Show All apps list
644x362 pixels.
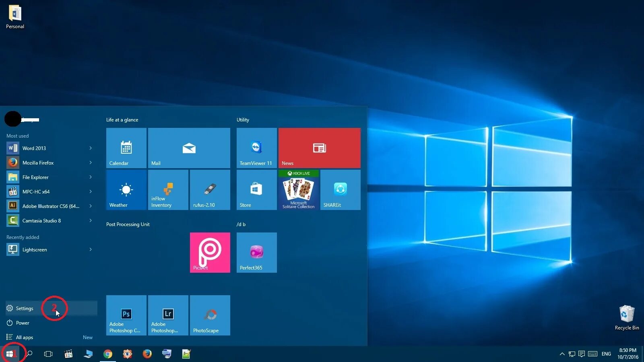point(52,337)
